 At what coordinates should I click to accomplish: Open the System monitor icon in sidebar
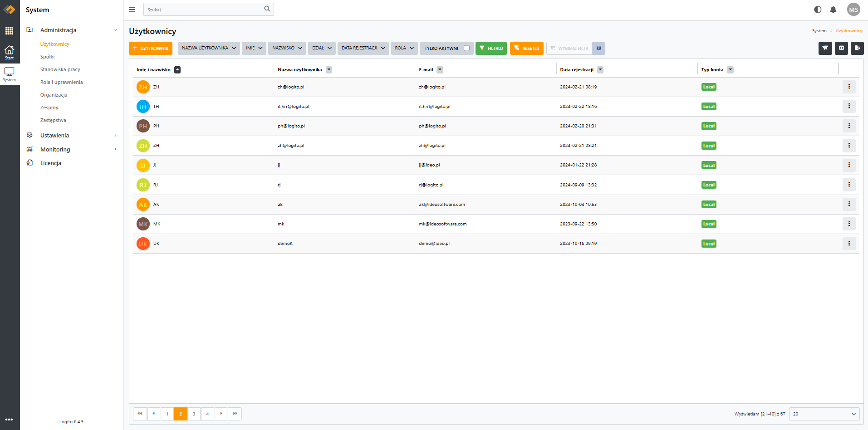pos(9,74)
